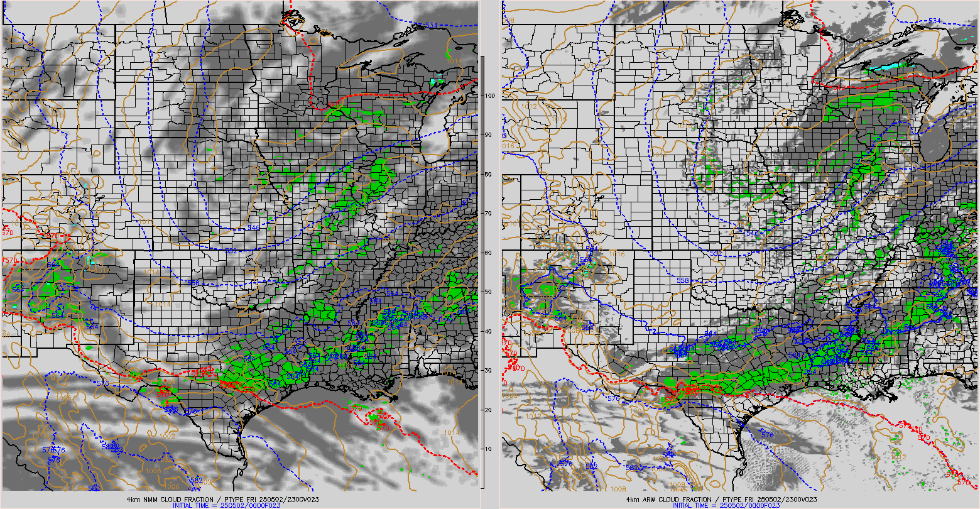This screenshot has height=509, width=980.
Task: Click the 60 value on cloud scale
Action: [488, 253]
